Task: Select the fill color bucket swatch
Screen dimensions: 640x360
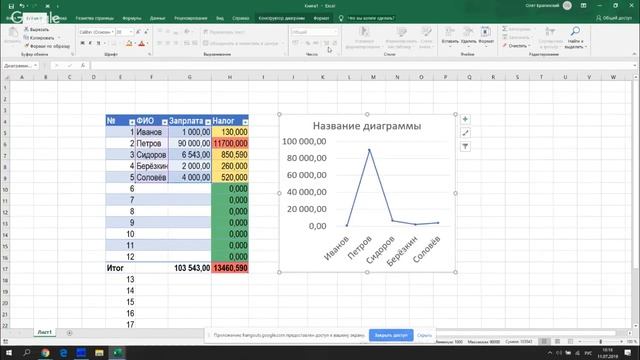Action: tap(129, 43)
